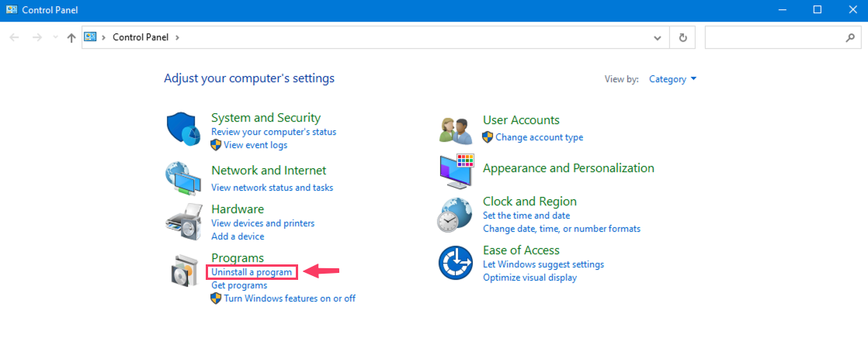Click the Control Panel icon in address bar

point(90,37)
